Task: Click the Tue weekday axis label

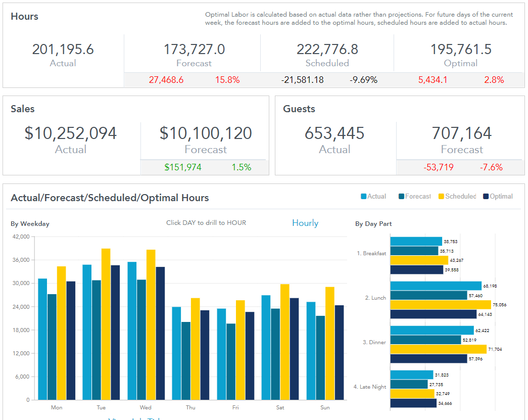Action: [101, 407]
